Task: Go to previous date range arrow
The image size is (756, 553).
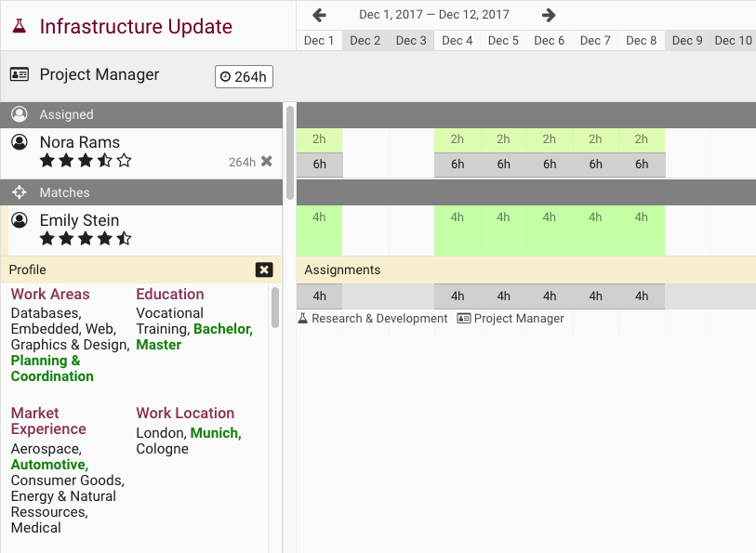Action: pos(319,15)
